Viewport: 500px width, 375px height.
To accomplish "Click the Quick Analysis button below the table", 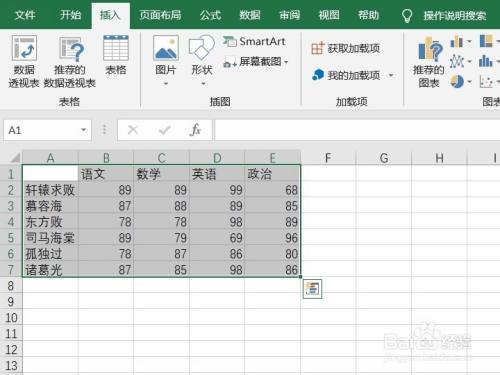I will pyautogui.click(x=312, y=289).
